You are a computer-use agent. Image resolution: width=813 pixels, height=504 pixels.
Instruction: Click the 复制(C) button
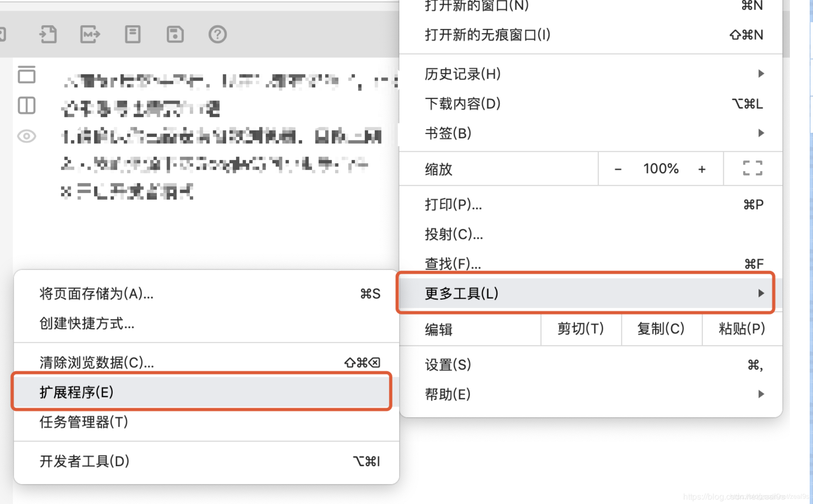(662, 329)
